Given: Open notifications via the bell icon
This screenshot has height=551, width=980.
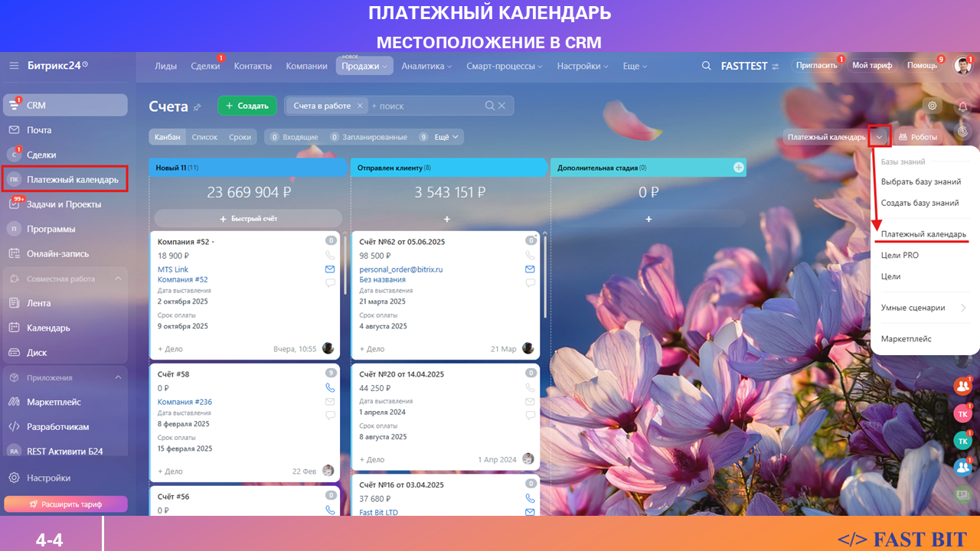Looking at the screenshot, I should [x=963, y=106].
